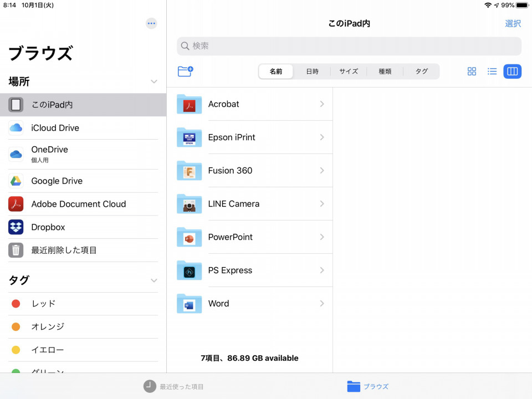This screenshot has height=399, width=532.
Task: Click the Epson iPrint folder name
Action: pos(232,137)
